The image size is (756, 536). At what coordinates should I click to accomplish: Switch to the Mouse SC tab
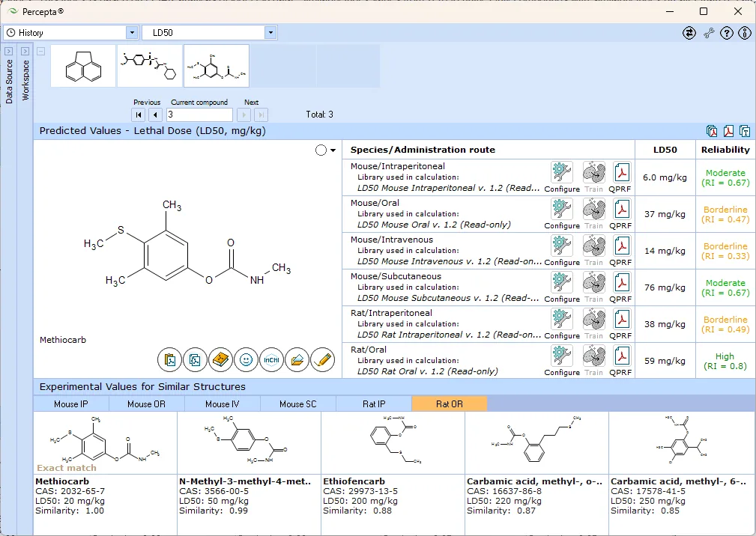coord(298,404)
